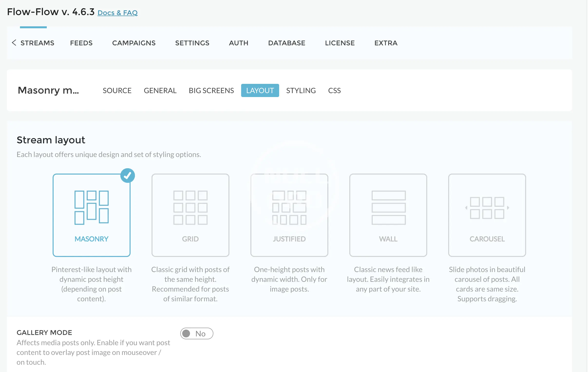Open the Campaigns tab
Viewport: 588px width, 372px height.
coord(134,43)
